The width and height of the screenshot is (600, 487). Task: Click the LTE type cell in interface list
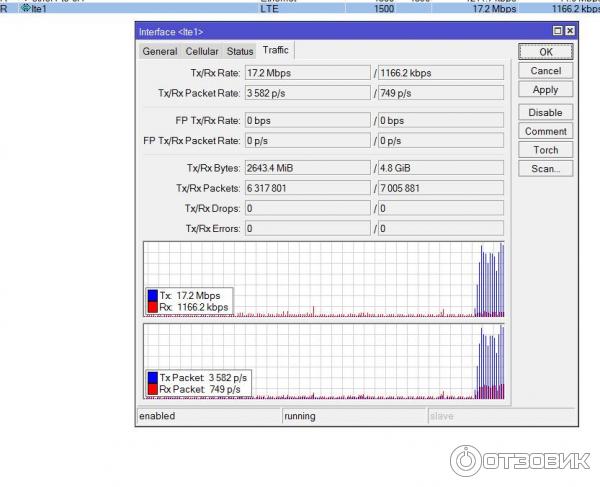[269, 8]
